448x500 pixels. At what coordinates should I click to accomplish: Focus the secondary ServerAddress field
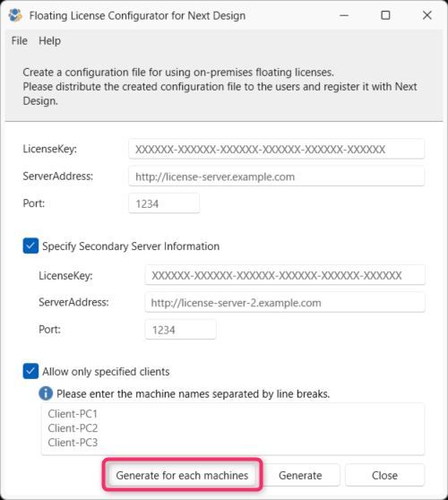[x=285, y=302]
